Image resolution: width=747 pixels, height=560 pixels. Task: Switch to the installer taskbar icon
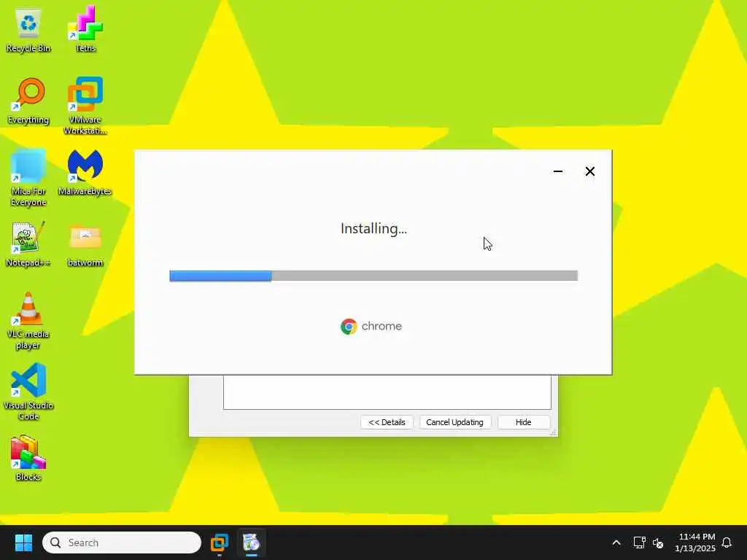tap(251, 542)
